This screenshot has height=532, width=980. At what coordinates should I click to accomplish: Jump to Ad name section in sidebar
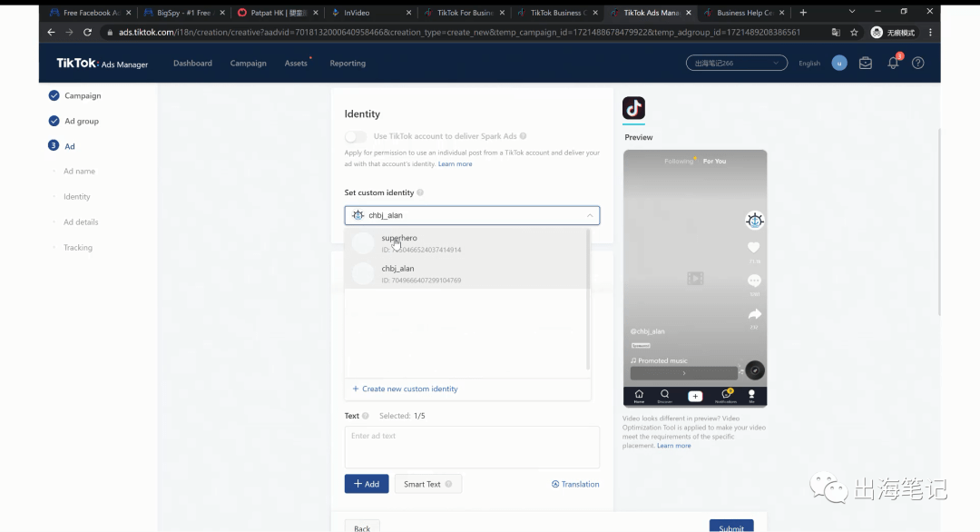[79, 172]
